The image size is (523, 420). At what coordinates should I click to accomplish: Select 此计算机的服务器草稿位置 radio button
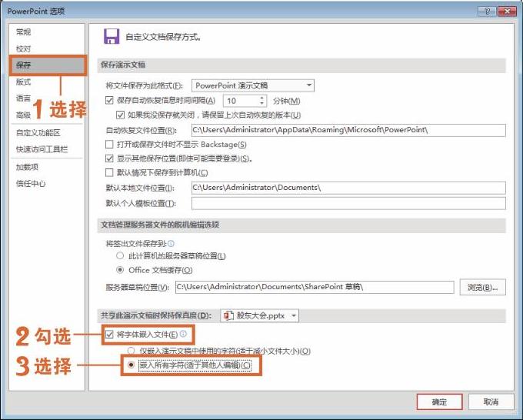point(120,256)
